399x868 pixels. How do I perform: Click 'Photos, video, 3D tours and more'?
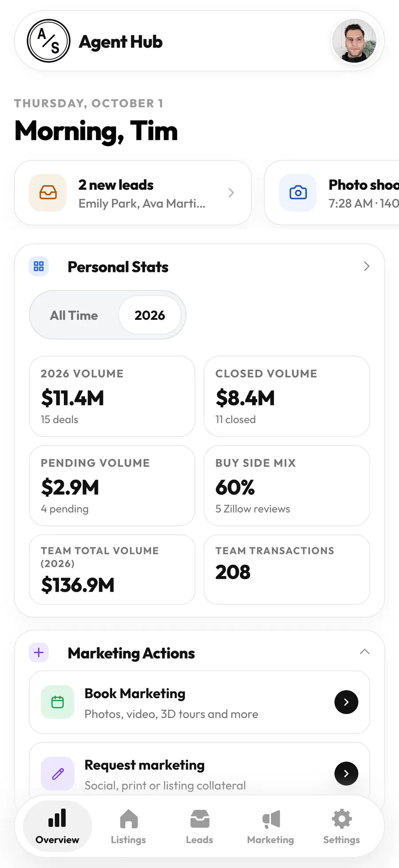point(172,714)
